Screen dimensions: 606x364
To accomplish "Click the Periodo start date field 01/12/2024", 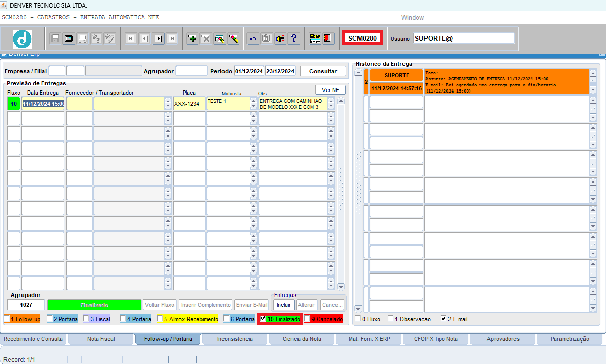I will [x=249, y=71].
